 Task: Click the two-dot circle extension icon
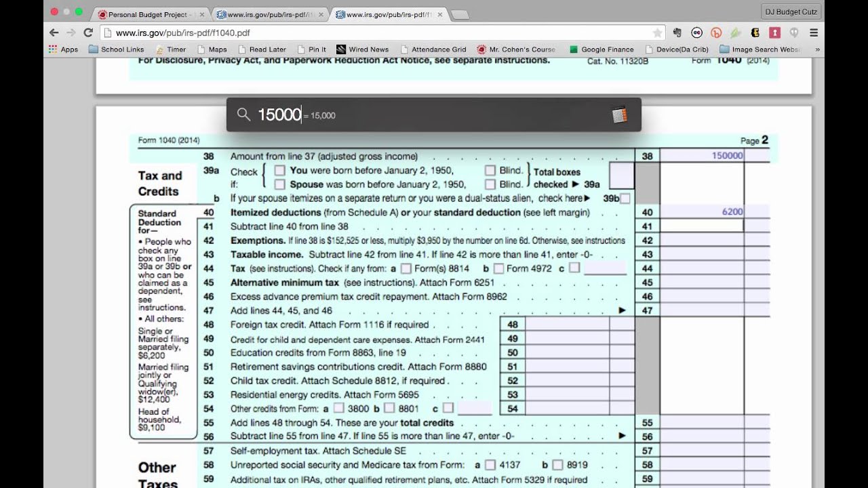696,33
